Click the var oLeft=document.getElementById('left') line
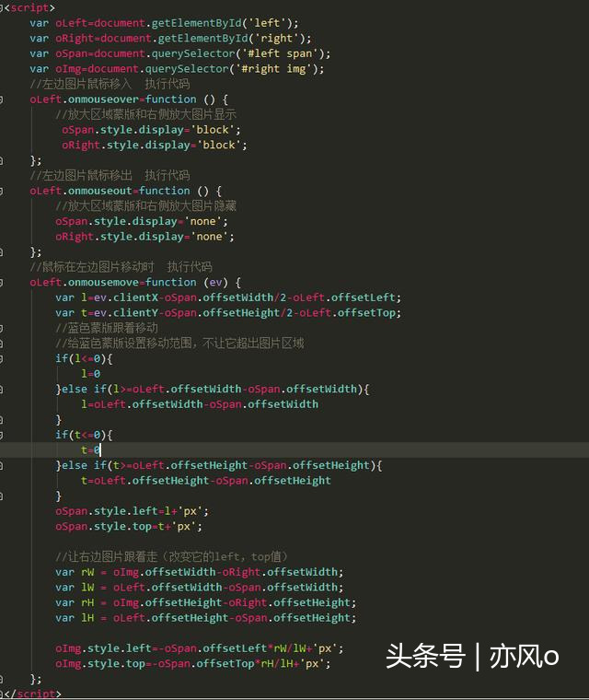589x700 pixels. click(164, 23)
